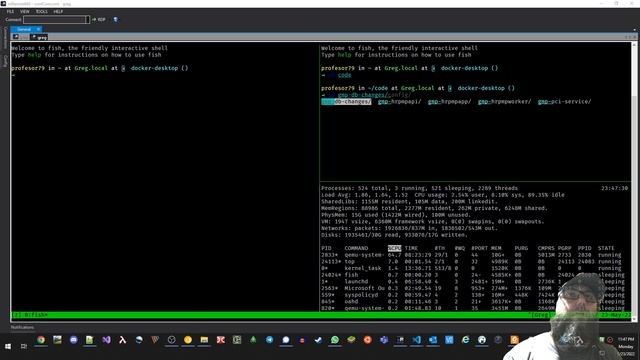Close the General tab

(x=38, y=29)
